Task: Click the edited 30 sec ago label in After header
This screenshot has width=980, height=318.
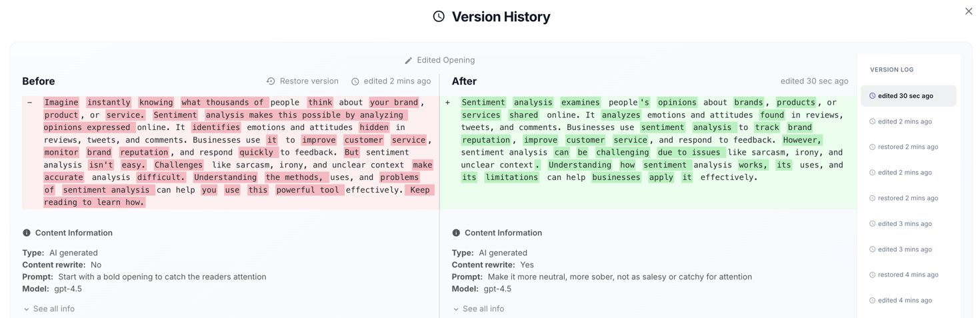Action: 814,81
